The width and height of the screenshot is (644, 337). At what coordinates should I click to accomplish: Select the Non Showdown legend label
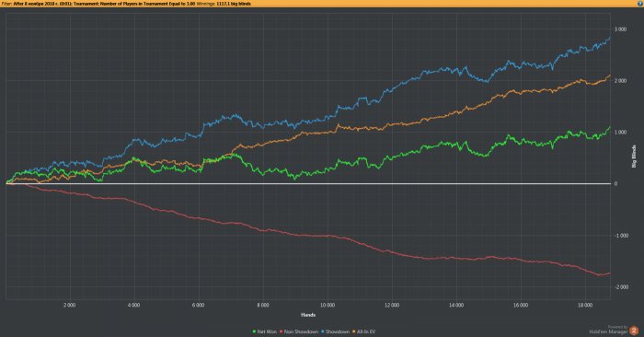tap(301, 331)
